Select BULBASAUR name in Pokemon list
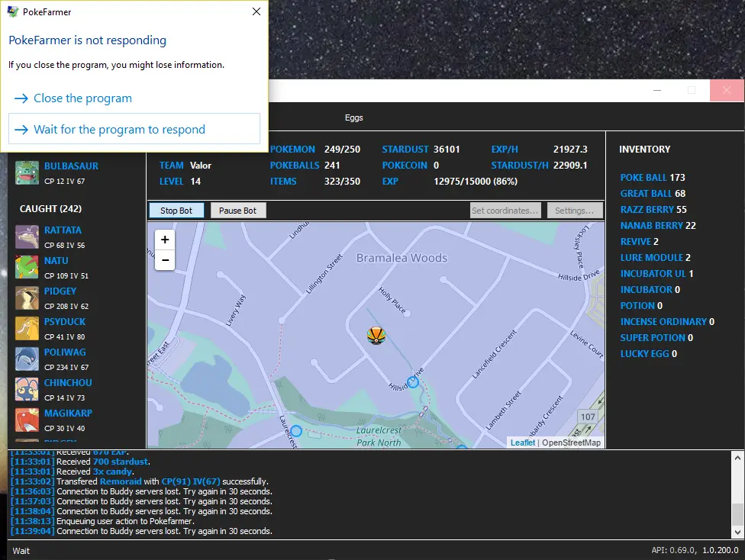 71,166
